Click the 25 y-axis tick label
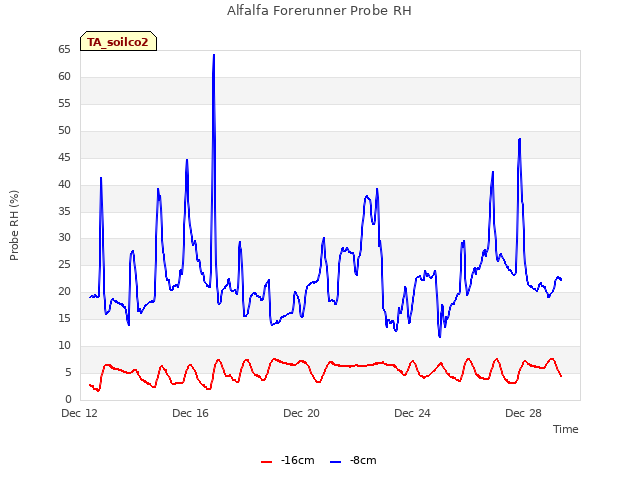This screenshot has height=480, width=640. [64, 264]
